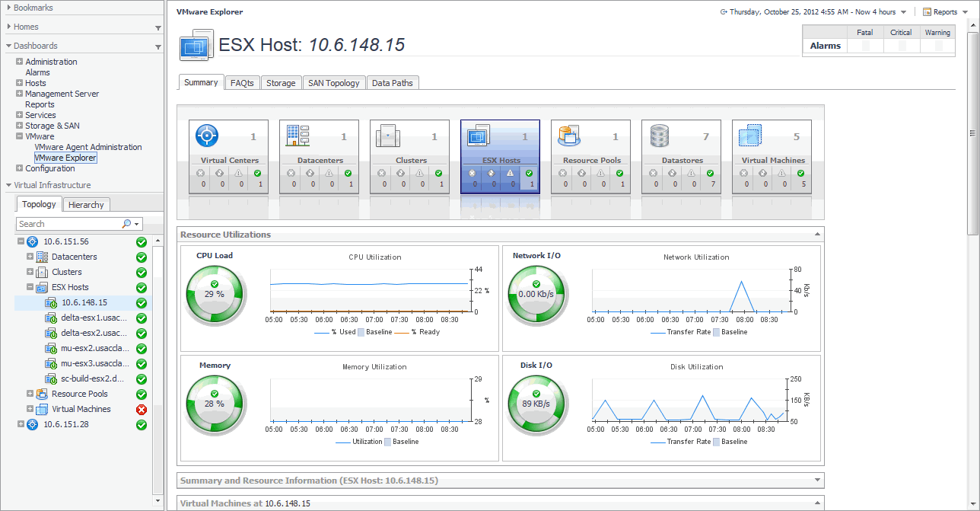Open the Clusters tile icon
The image size is (980, 511).
pyautogui.click(x=388, y=136)
